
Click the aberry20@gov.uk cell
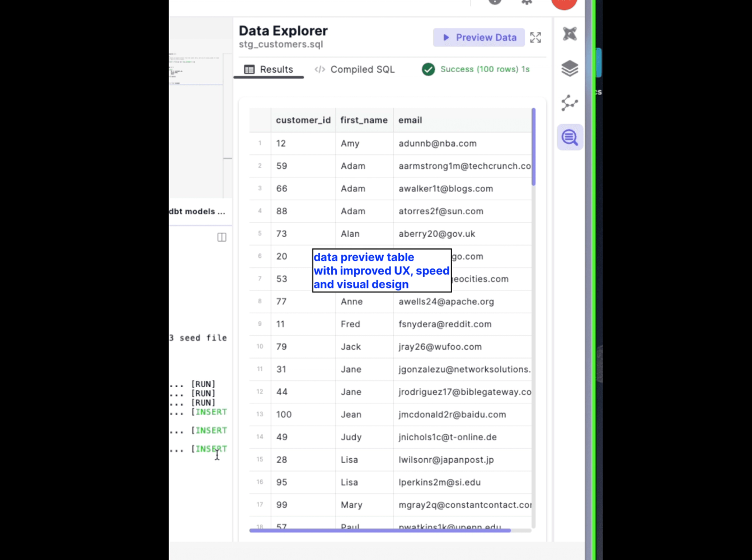(462, 234)
